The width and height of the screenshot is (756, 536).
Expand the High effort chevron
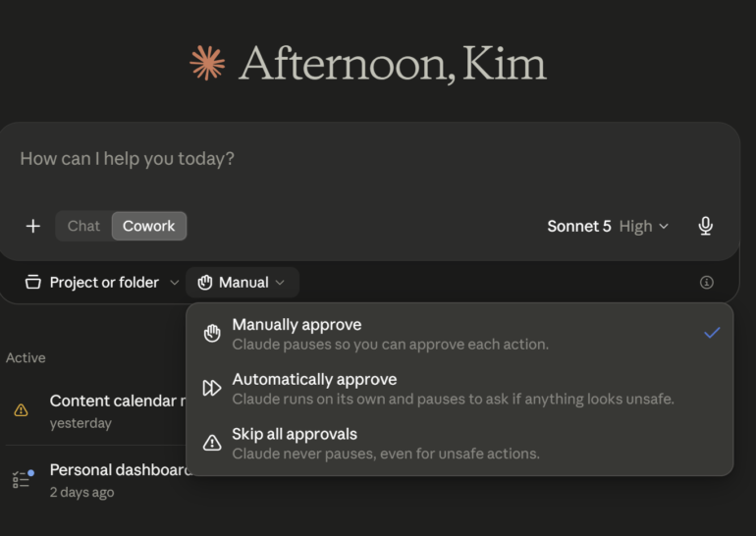(x=664, y=226)
